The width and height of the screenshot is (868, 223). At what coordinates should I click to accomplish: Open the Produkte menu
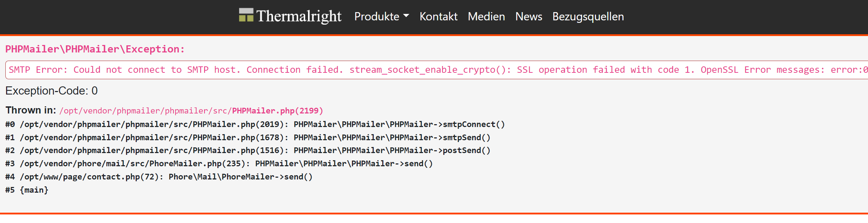click(382, 16)
